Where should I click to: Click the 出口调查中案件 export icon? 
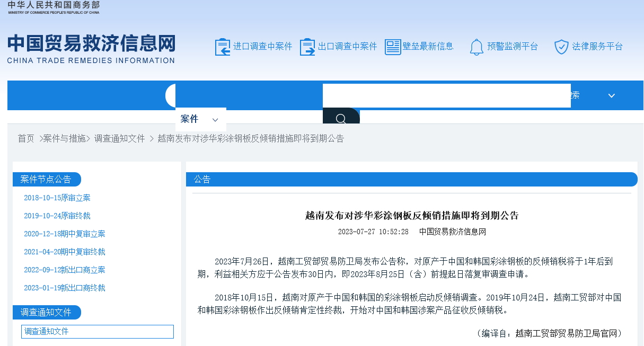307,47
